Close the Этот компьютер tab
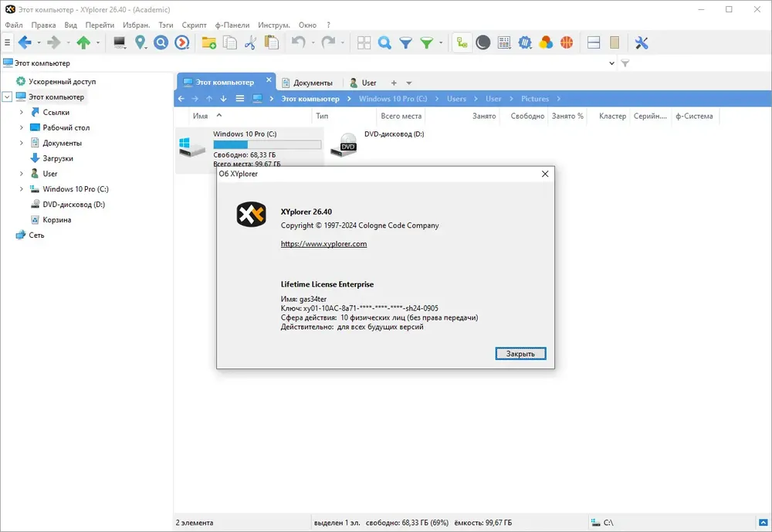 click(x=269, y=80)
